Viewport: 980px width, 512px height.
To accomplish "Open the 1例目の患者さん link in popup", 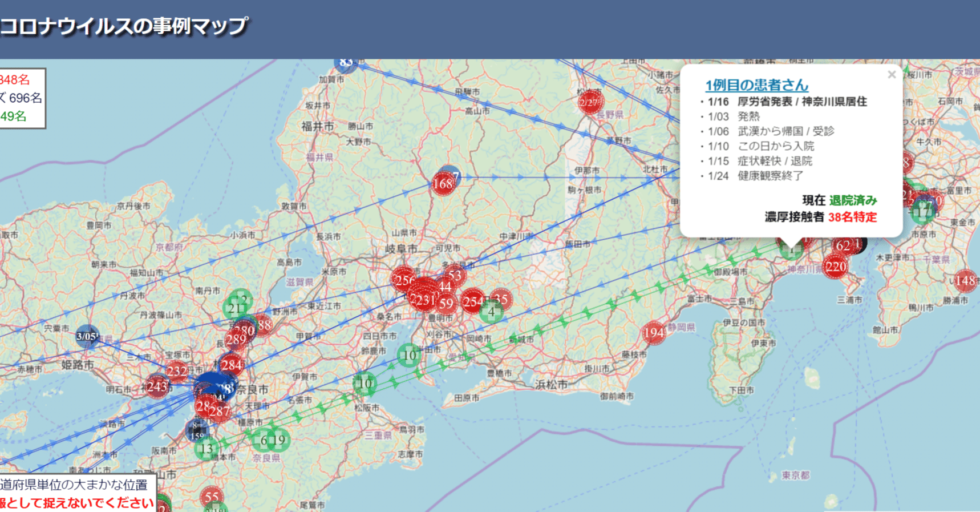I will [x=756, y=86].
